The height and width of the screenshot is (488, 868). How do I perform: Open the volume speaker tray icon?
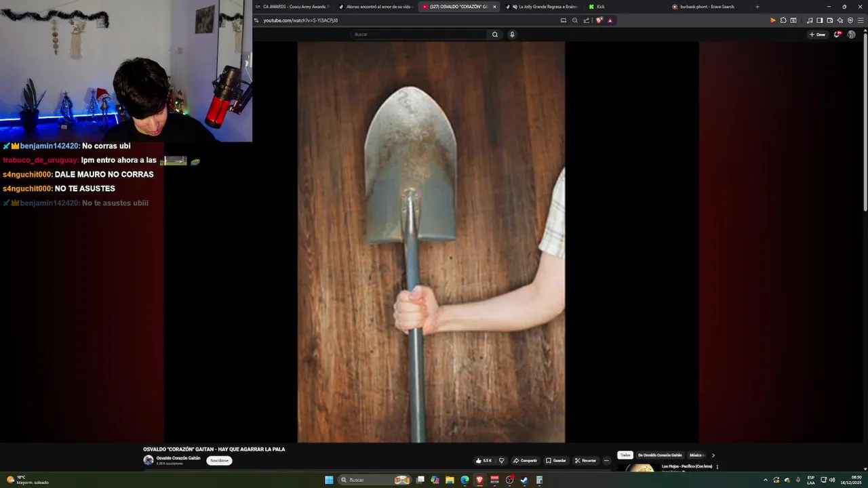coord(832,480)
